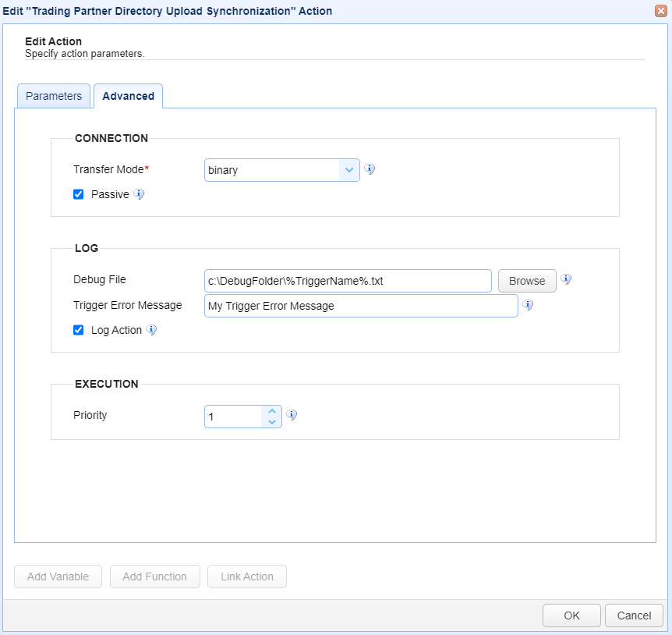Click info icon next to Browse button
The width and height of the screenshot is (672, 635).
567,279
